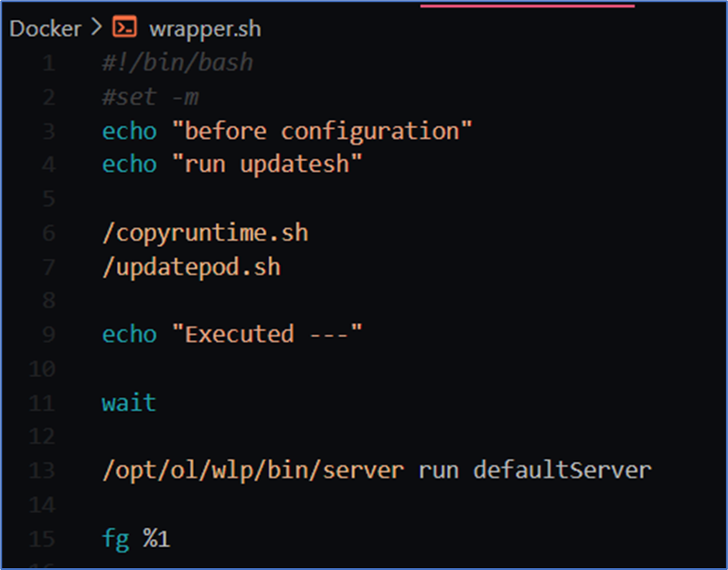728x570 pixels.
Task: Click line number 1 in the gutter
Action: (x=48, y=63)
